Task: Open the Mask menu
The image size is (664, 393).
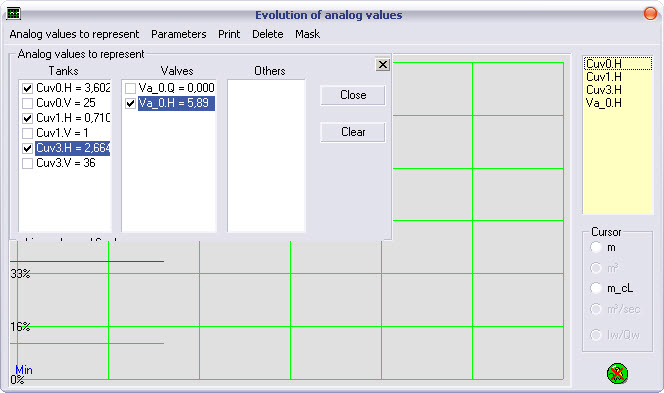Action: click(x=307, y=34)
